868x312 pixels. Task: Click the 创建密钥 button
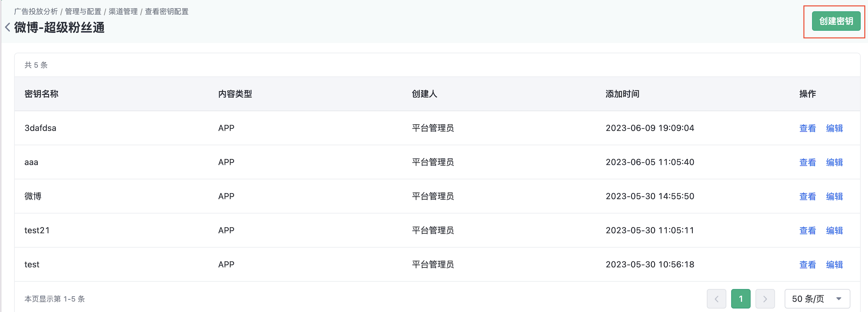[836, 21]
